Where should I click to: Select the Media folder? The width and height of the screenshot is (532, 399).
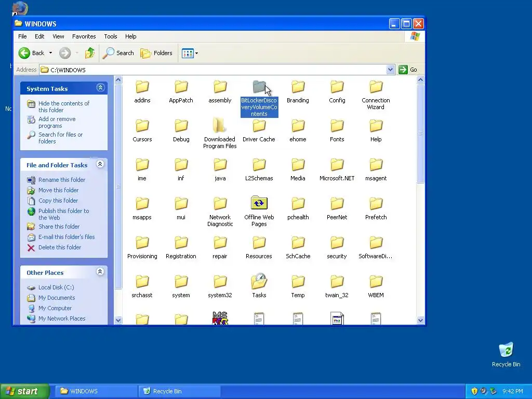298,170
